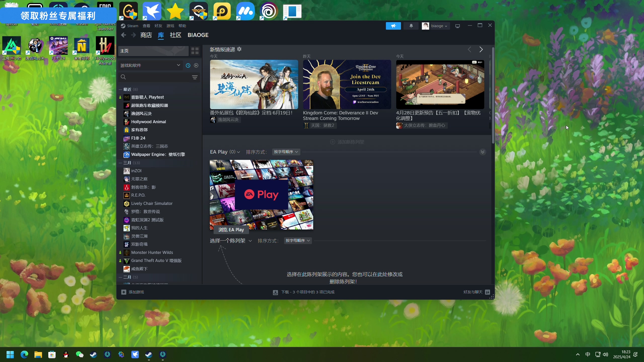
Task: Collapse the 二月 group
Action: [120, 277]
